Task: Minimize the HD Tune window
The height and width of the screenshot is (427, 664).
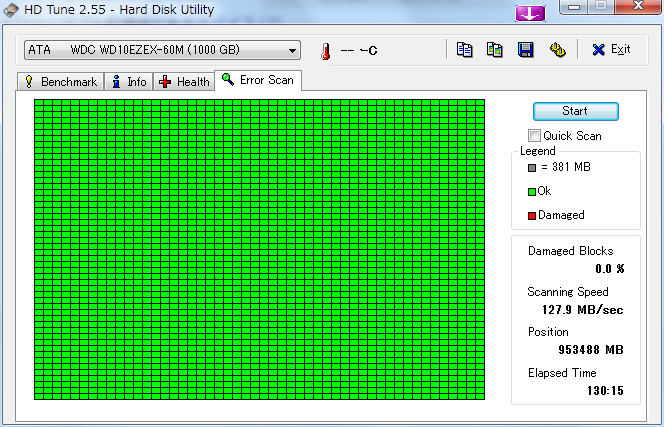Action: [x=574, y=7]
